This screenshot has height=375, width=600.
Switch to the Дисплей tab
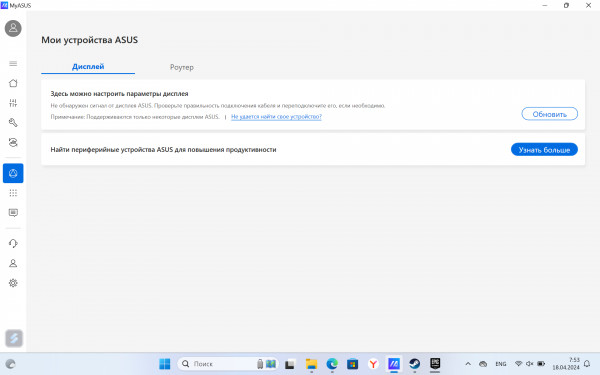coord(88,67)
